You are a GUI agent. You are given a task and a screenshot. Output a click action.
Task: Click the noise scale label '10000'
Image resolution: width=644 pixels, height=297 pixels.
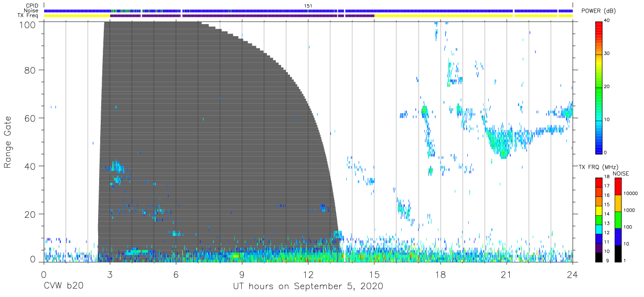tap(630, 193)
